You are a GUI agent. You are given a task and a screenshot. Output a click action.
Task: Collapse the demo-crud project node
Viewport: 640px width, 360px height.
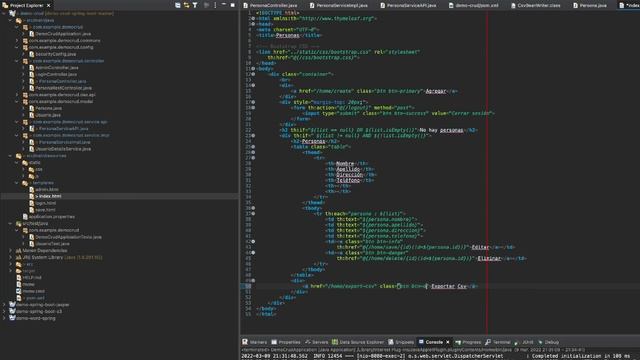pyautogui.click(x=4, y=13)
